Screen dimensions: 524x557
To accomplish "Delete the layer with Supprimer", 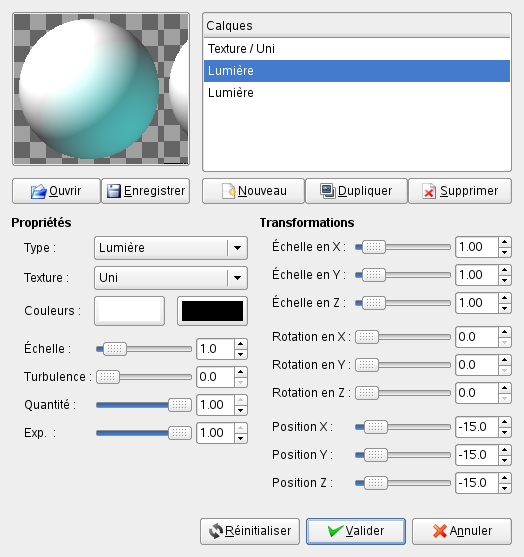I will (460, 191).
